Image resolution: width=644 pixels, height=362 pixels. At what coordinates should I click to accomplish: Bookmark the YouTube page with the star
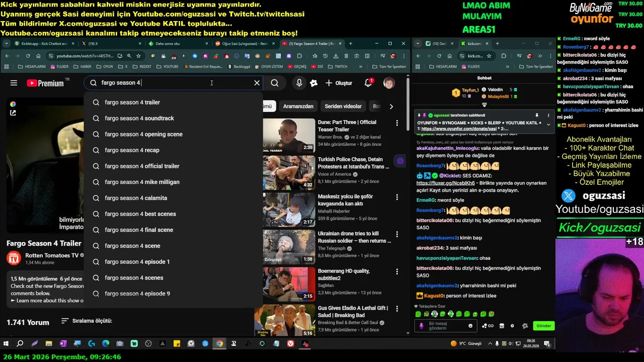(138, 56)
